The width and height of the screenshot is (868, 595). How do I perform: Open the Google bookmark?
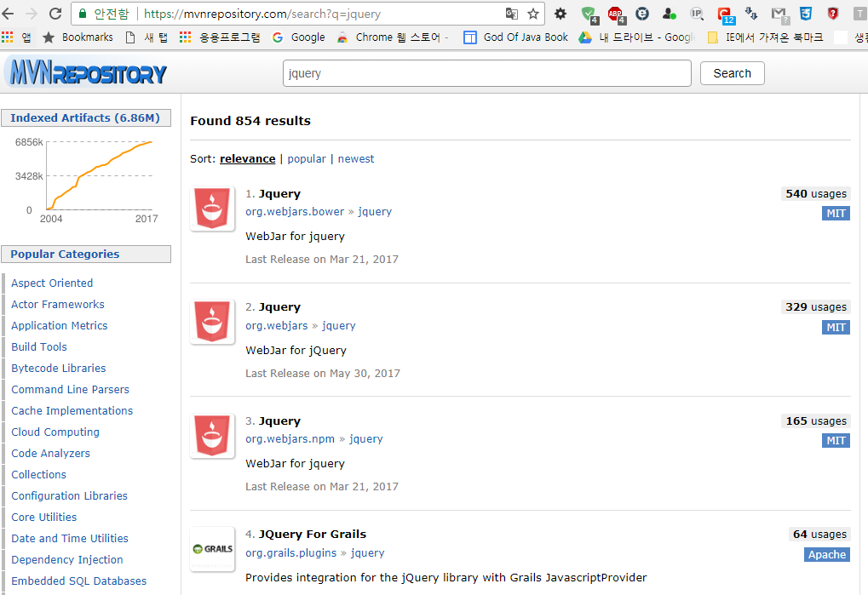(298, 37)
